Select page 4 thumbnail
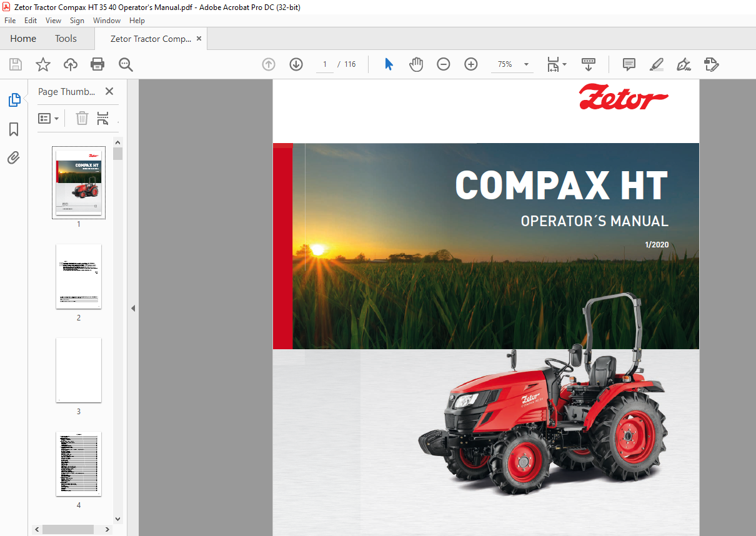Viewport: 756px width, 536px height. 79,464
